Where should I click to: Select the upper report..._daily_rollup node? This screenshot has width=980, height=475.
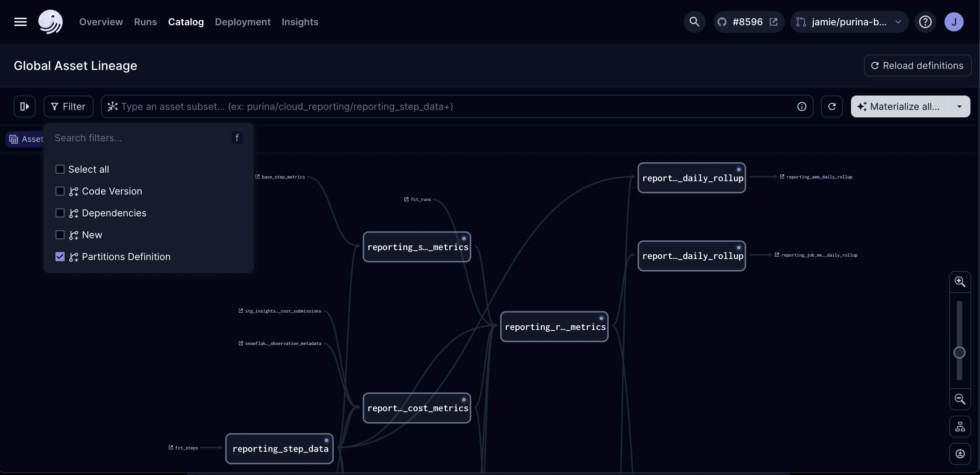(692, 177)
